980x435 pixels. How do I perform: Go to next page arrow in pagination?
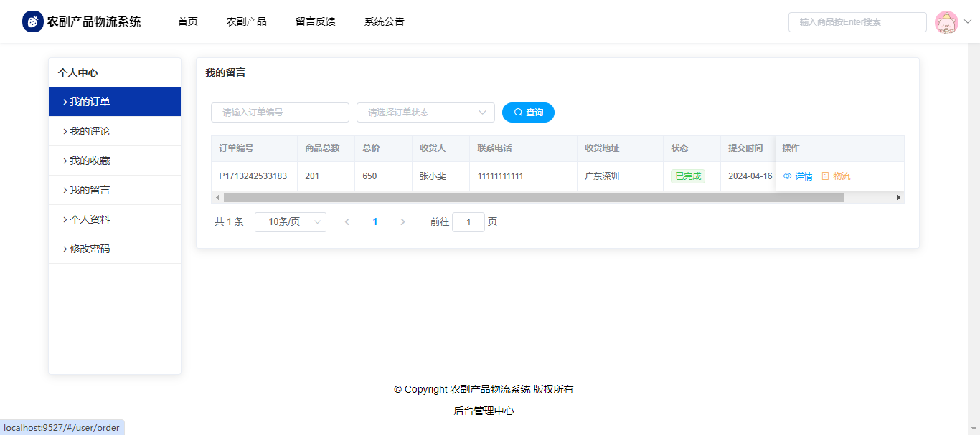click(402, 222)
